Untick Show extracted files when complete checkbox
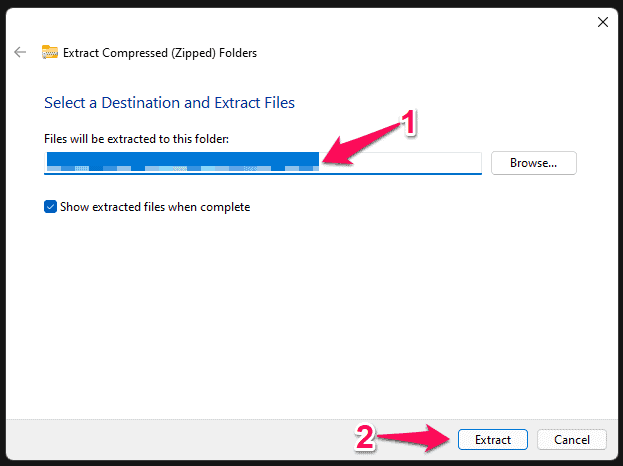623x466 pixels. [x=50, y=207]
